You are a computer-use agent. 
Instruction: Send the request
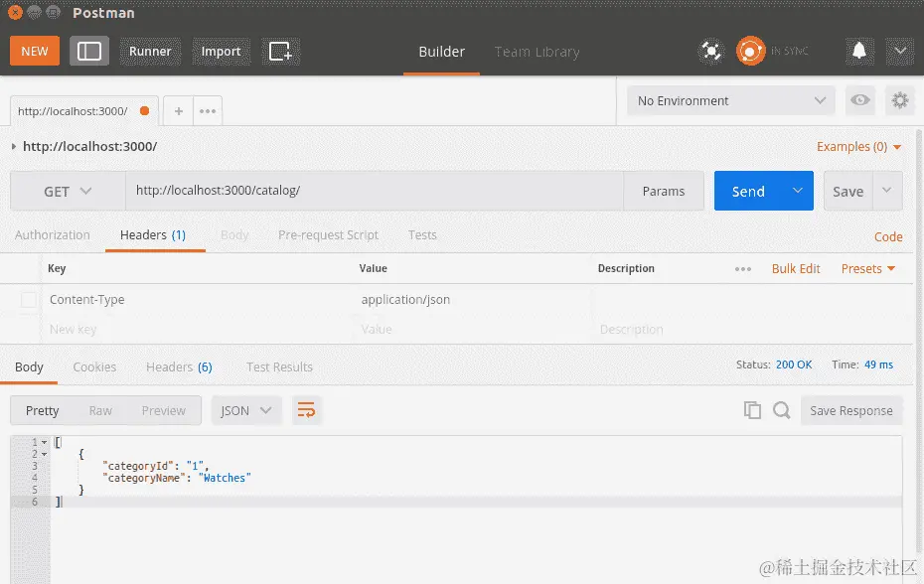[748, 191]
